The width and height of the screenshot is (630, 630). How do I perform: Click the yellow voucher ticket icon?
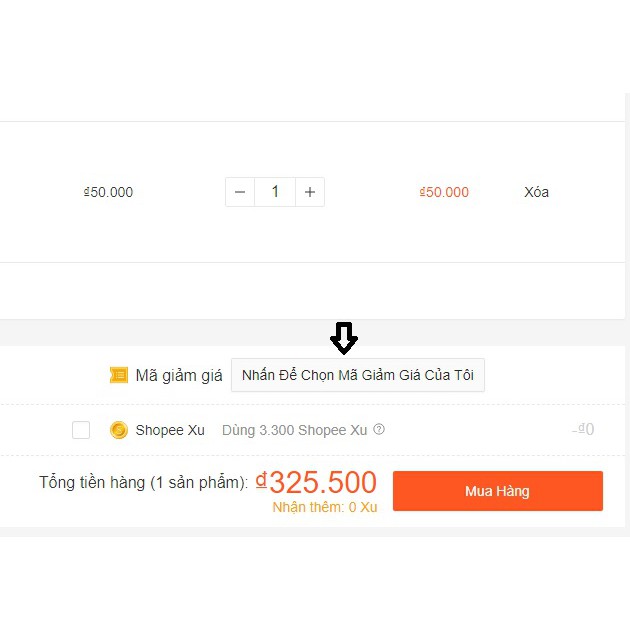pyautogui.click(x=119, y=375)
